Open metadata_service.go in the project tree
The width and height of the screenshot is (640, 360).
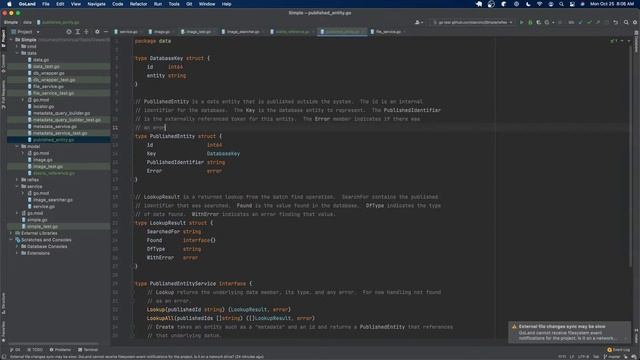pos(54,127)
